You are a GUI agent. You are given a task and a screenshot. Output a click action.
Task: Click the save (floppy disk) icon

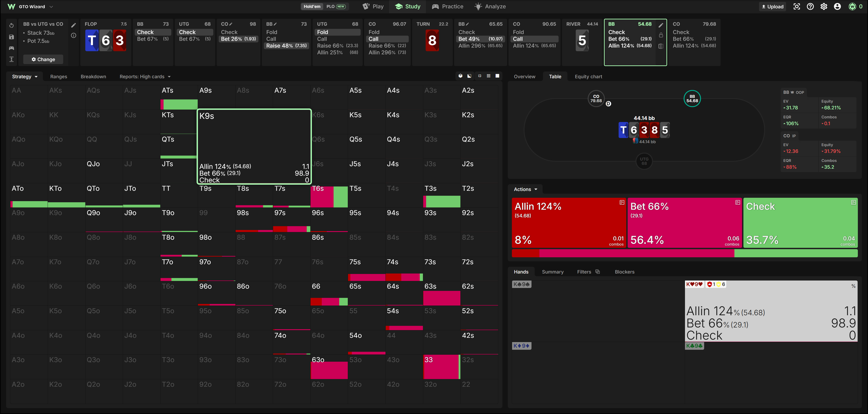coord(12,37)
